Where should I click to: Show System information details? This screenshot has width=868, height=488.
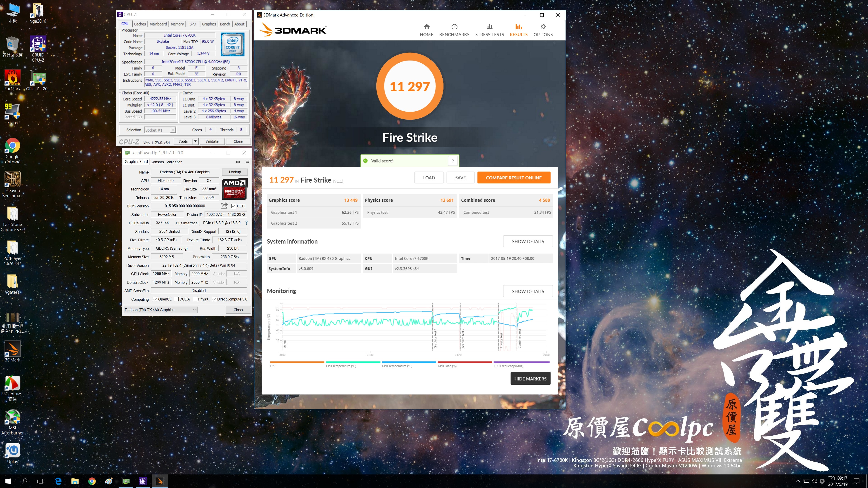[528, 241]
